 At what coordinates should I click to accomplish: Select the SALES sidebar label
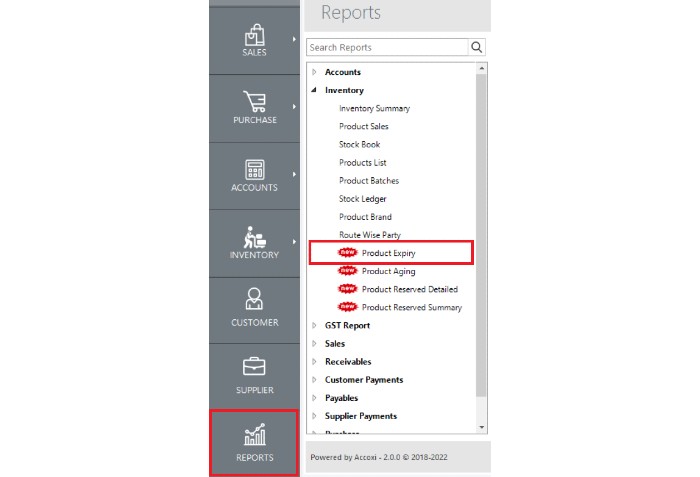[x=254, y=52]
